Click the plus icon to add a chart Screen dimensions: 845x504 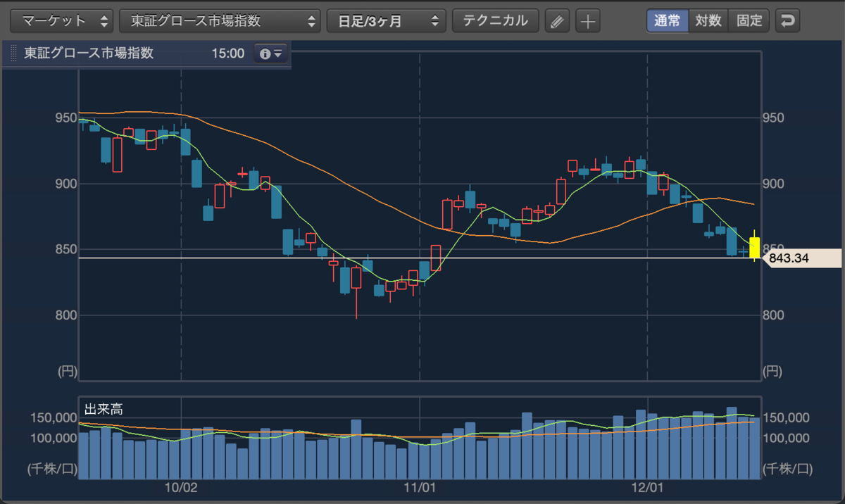[x=587, y=20]
